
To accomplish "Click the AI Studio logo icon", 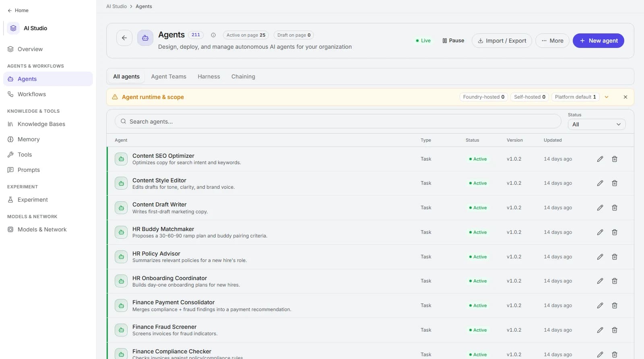I will click(x=13, y=28).
